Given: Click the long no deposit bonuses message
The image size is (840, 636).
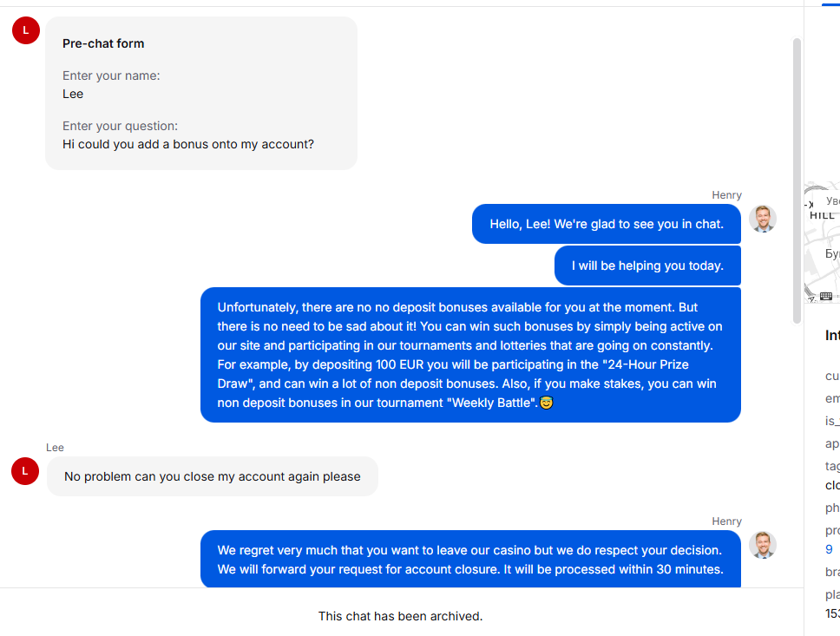Looking at the screenshot, I should 470,355.
